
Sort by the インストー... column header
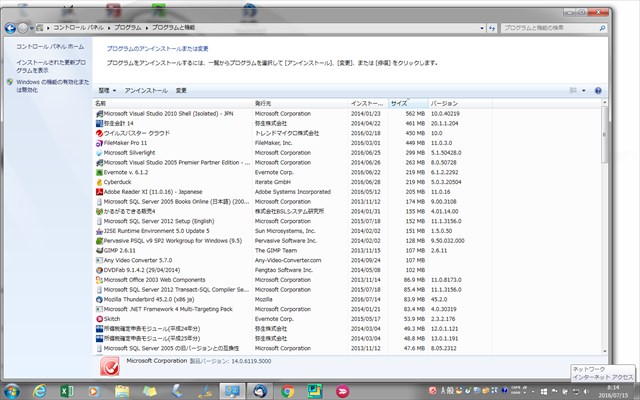(369, 103)
